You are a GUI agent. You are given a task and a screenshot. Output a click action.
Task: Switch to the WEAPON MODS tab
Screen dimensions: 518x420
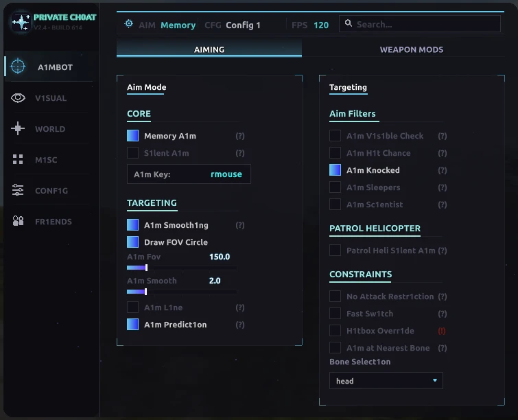click(411, 49)
